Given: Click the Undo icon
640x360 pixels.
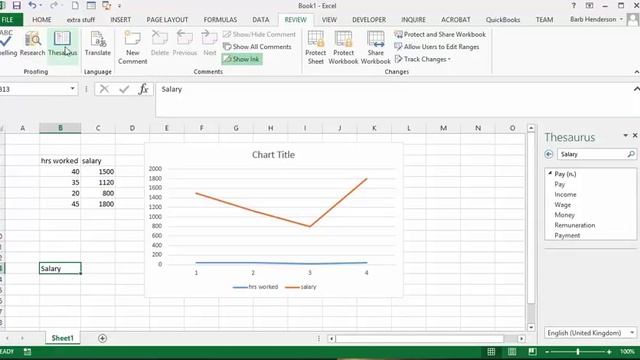Looking at the screenshot, I should [x=32, y=5].
